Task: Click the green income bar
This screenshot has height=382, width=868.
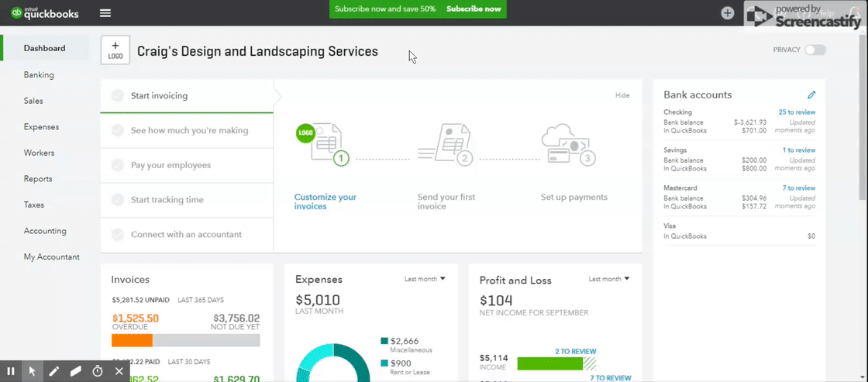Action: coord(550,363)
